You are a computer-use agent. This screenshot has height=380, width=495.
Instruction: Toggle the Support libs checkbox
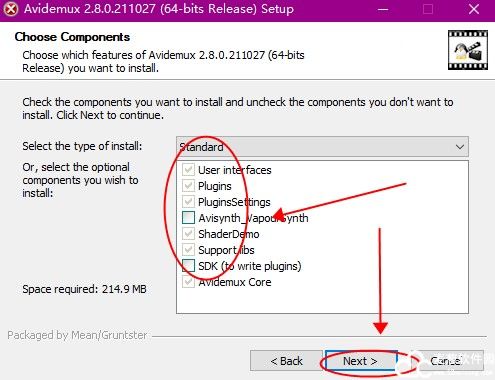click(188, 250)
